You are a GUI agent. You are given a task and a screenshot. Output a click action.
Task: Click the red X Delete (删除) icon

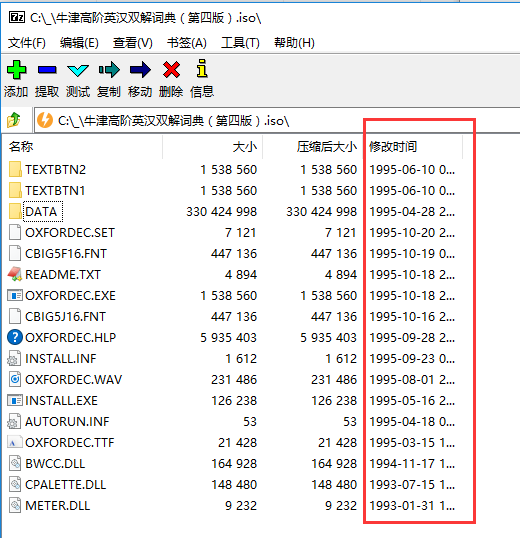tap(171, 70)
